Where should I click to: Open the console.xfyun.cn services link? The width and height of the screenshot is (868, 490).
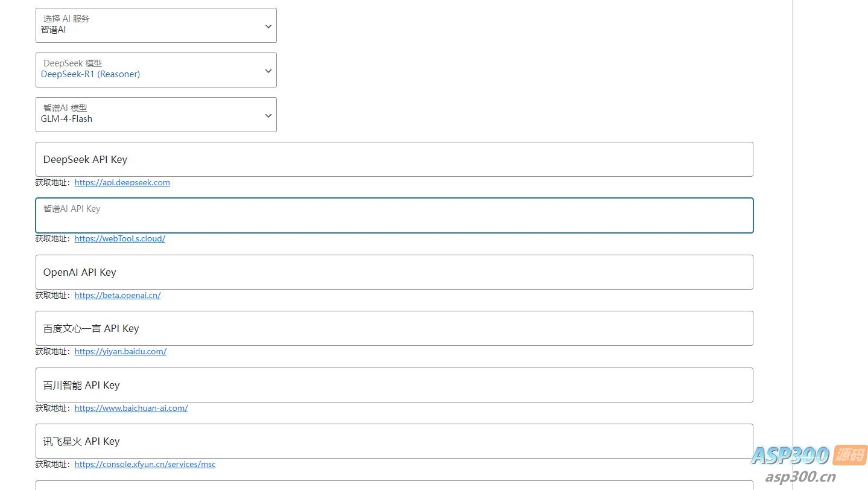coord(145,464)
